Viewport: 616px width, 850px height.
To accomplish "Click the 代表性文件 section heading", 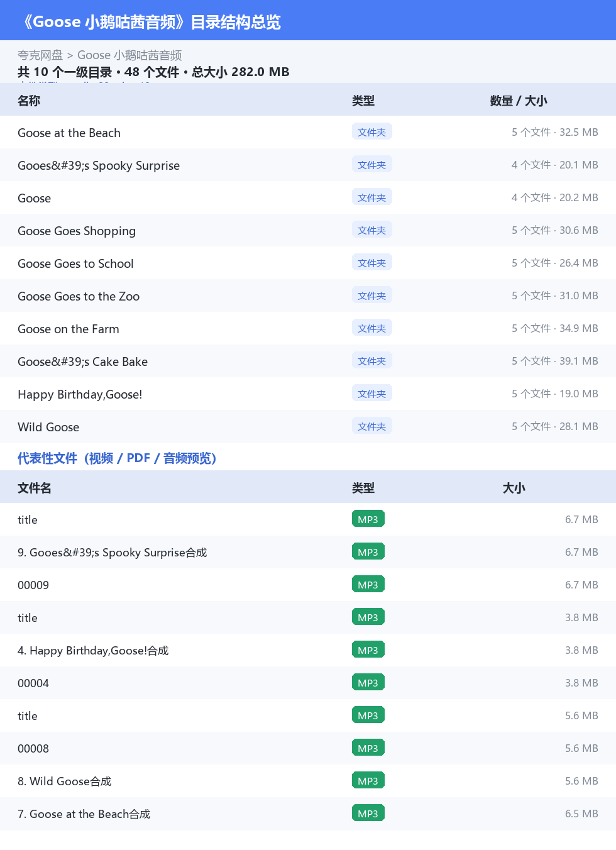I will pyautogui.click(x=117, y=458).
